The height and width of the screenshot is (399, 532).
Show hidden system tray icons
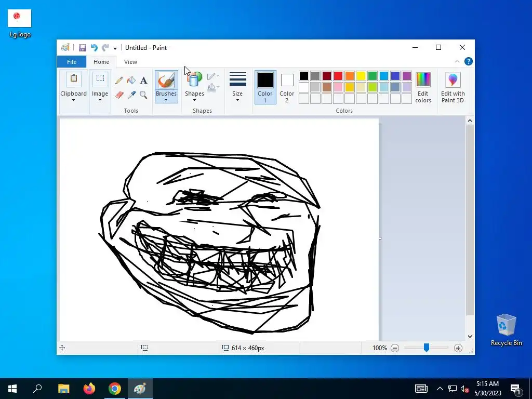(440, 389)
